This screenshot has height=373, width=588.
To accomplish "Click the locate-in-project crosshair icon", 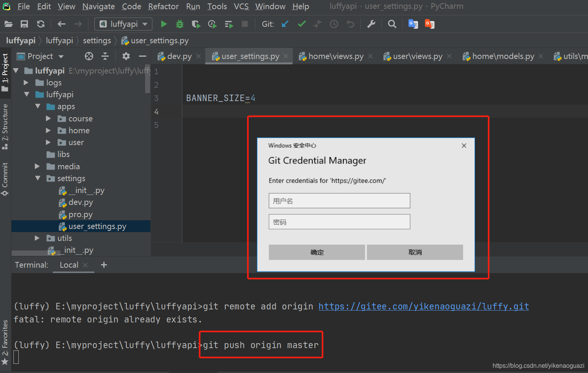I will point(89,56).
